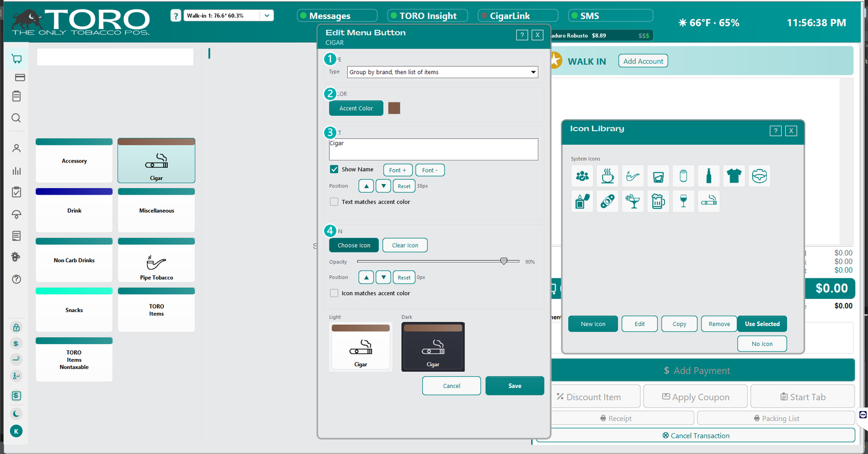This screenshot has width=868, height=454.
Task: Select the people group icon in Icon Library
Action: (x=582, y=175)
